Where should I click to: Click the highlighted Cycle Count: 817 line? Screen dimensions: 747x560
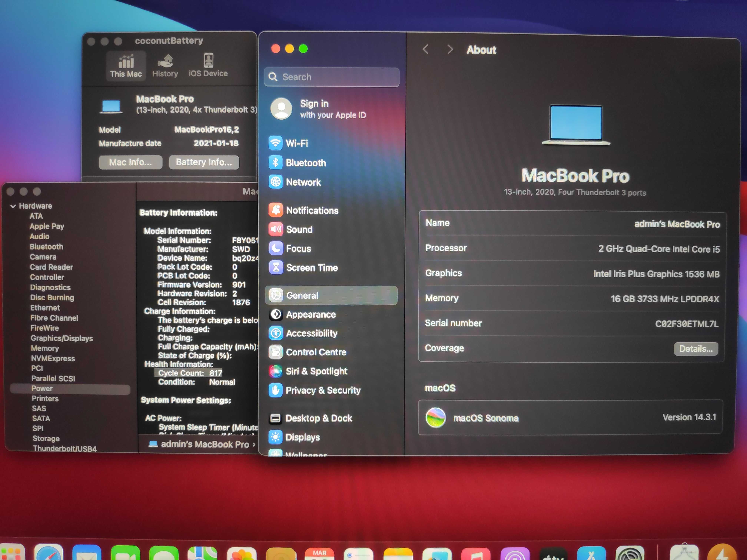pos(189,373)
